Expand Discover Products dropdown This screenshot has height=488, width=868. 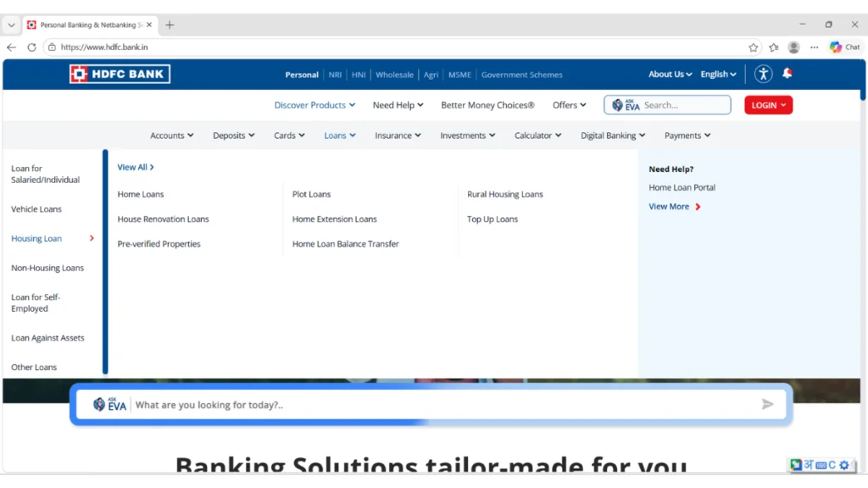314,105
